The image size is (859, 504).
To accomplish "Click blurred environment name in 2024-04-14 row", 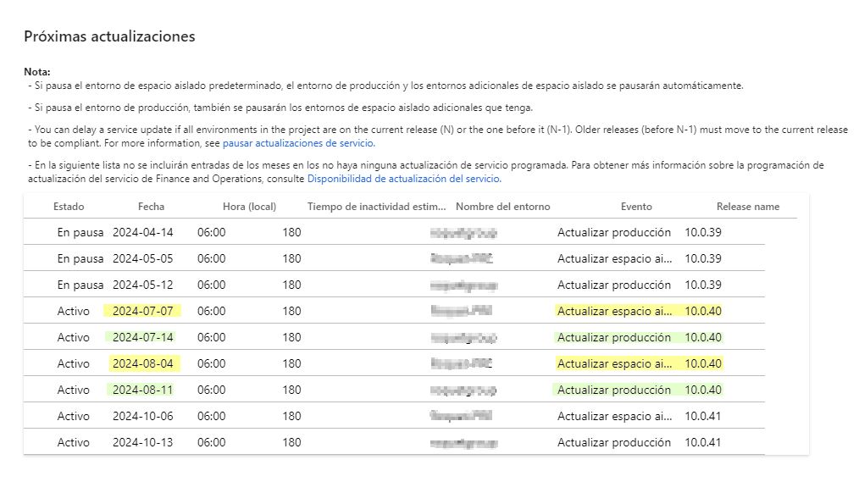I will click(x=463, y=233).
